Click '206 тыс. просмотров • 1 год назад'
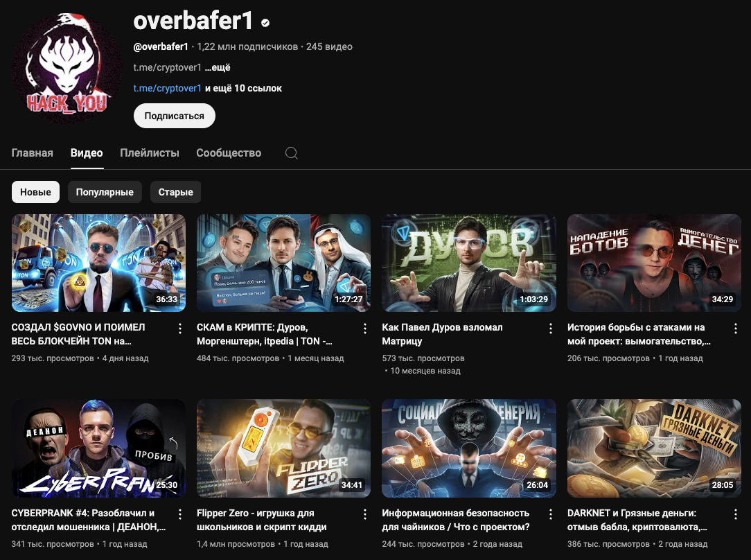751x560 pixels. click(x=635, y=358)
